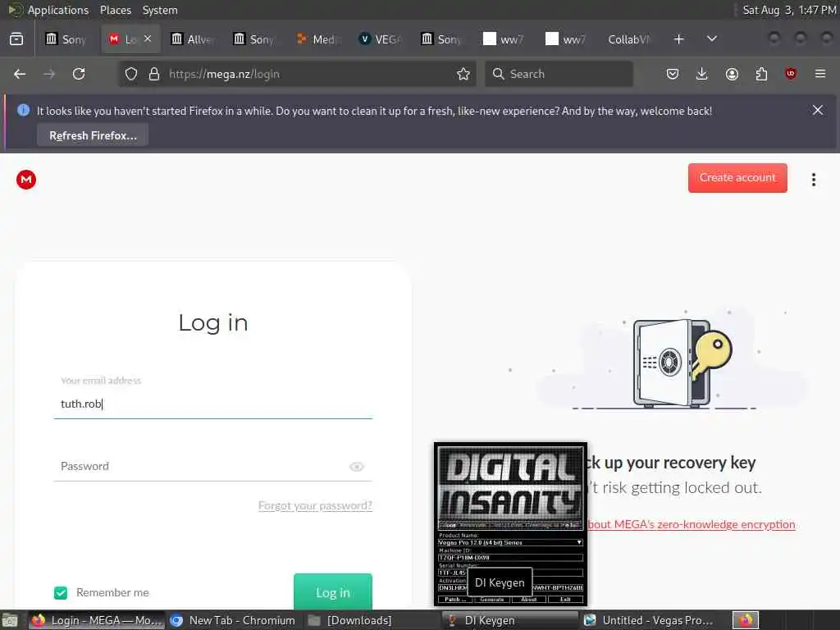Click About button in DI Keygen preview
Image resolution: width=840 pixels, height=630 pixels.
[529, 600]
